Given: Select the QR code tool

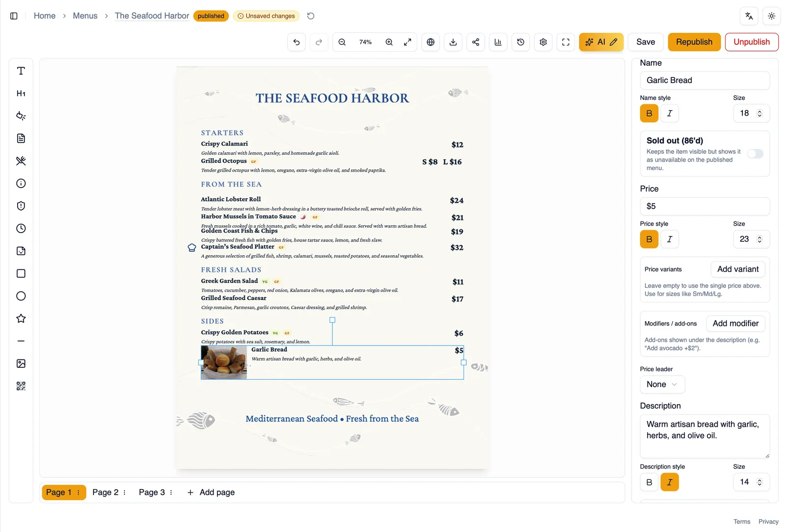Looking at the screenshot, I should [x=21, y=386].
